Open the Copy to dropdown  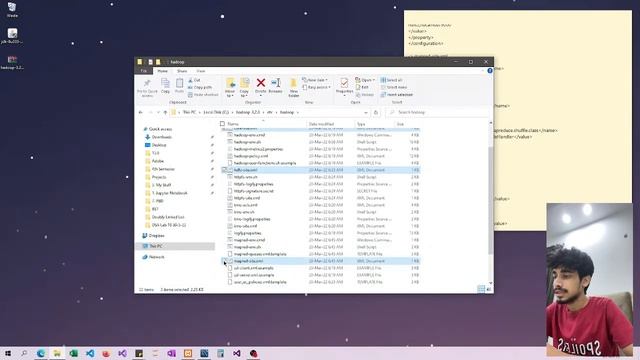tap(244, 87)
